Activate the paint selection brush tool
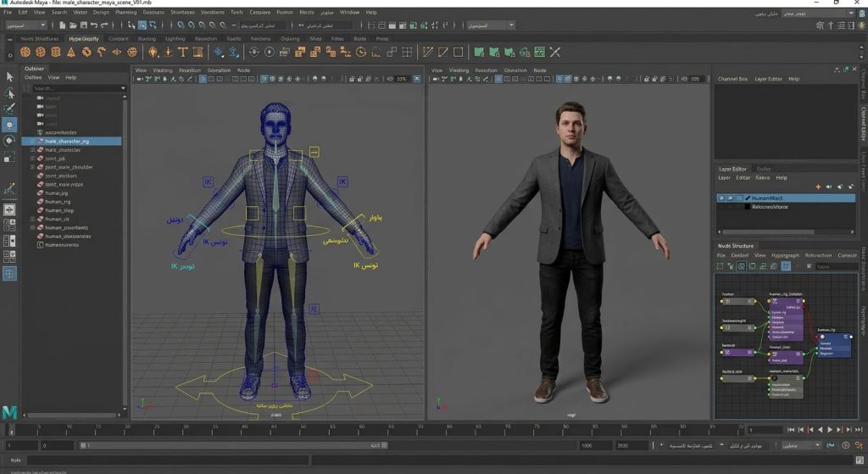This screenshot has height=474, width=868. pos(9,109)
